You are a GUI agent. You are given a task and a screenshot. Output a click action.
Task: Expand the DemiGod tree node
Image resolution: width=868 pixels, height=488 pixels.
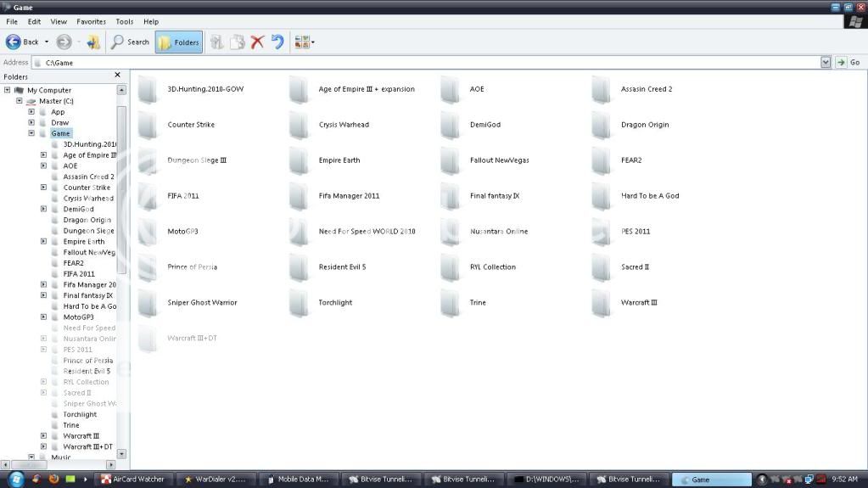tap(44, 209)
